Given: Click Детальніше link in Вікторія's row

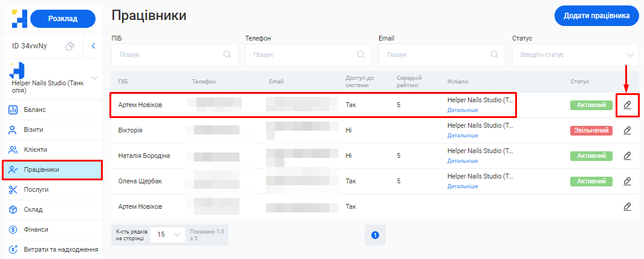Looking at the screenshot, I should point(463,136).
